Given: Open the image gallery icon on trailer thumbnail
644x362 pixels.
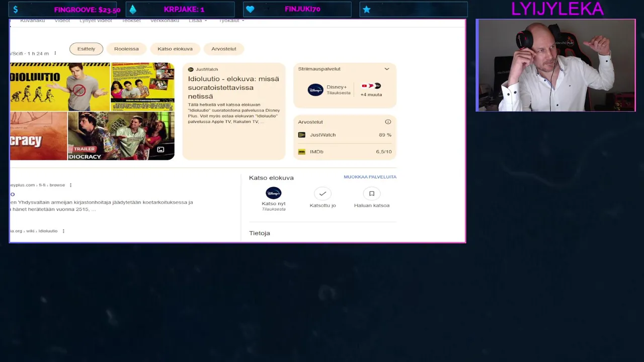Looking at the screenshot, I should point(160,149).
